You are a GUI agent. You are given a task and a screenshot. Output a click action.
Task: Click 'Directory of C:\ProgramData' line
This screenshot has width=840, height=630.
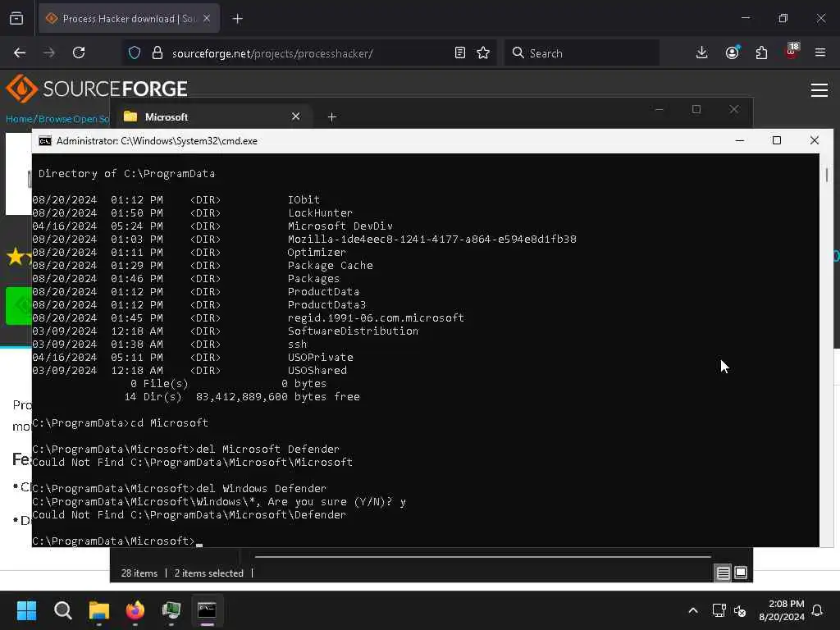click(126, 174)
